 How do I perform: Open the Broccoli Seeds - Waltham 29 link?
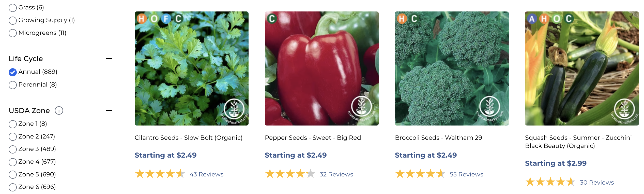tap(438, 138)
